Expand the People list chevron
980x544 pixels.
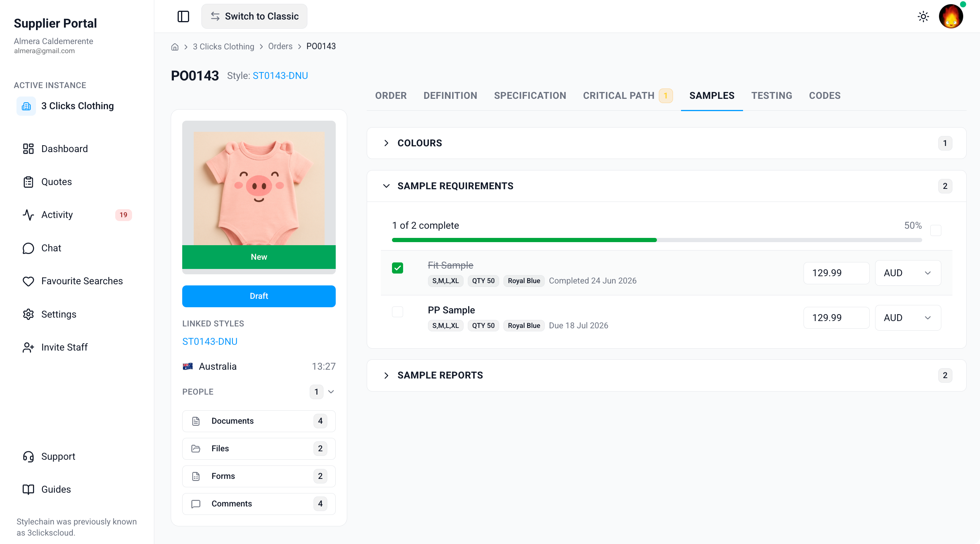click(x=331, y=392)
